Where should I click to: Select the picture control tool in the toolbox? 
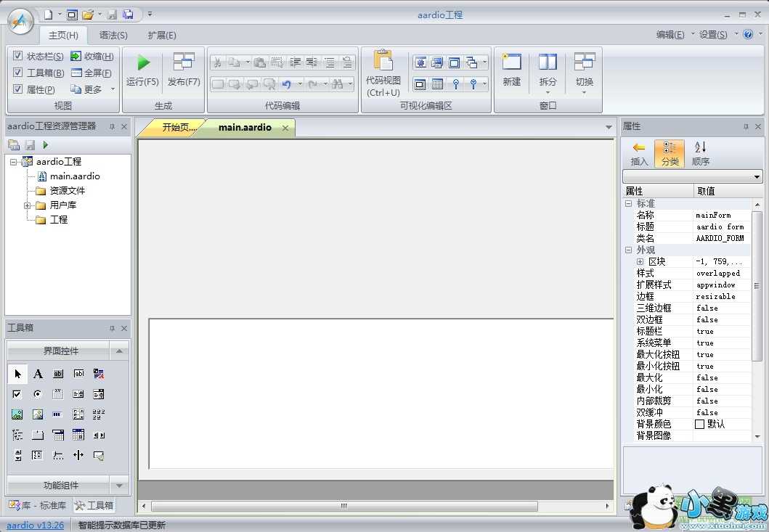pos(17,415)
